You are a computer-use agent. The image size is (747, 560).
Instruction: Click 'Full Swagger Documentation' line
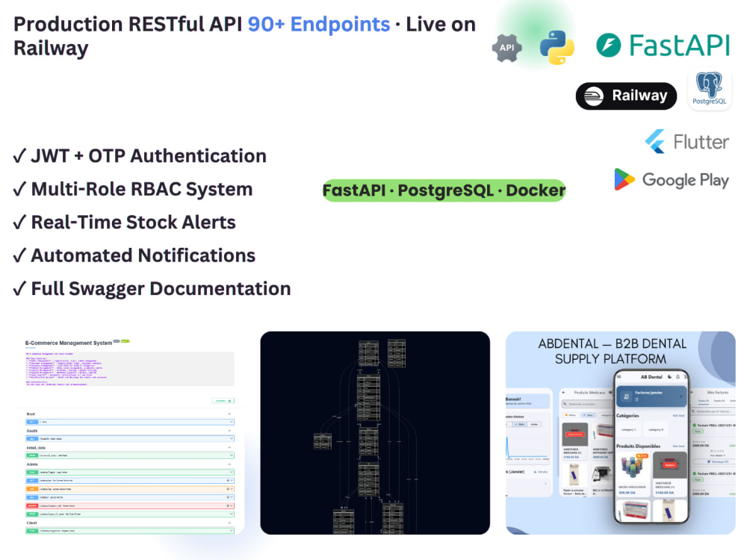tap(152, 289)
